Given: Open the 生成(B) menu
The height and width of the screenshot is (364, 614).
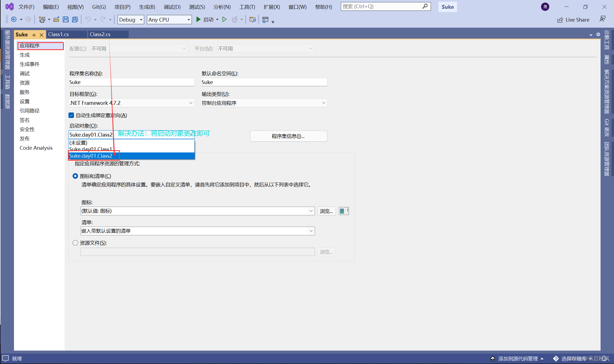Looking at the screenshot, I should pyautogui.click(x=147, y=7).
